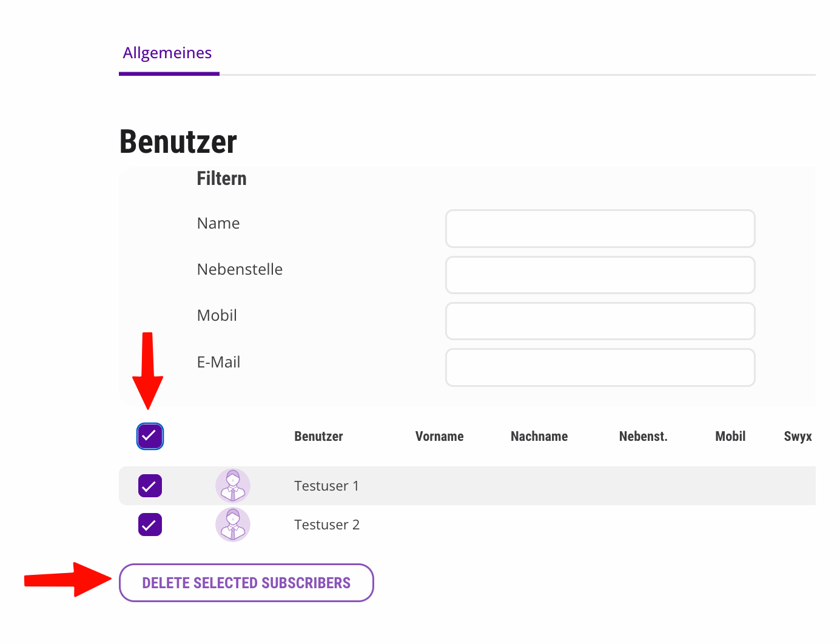Click the Nachname column header
This screenshot has height=644, width=840.
pos(539,437)
